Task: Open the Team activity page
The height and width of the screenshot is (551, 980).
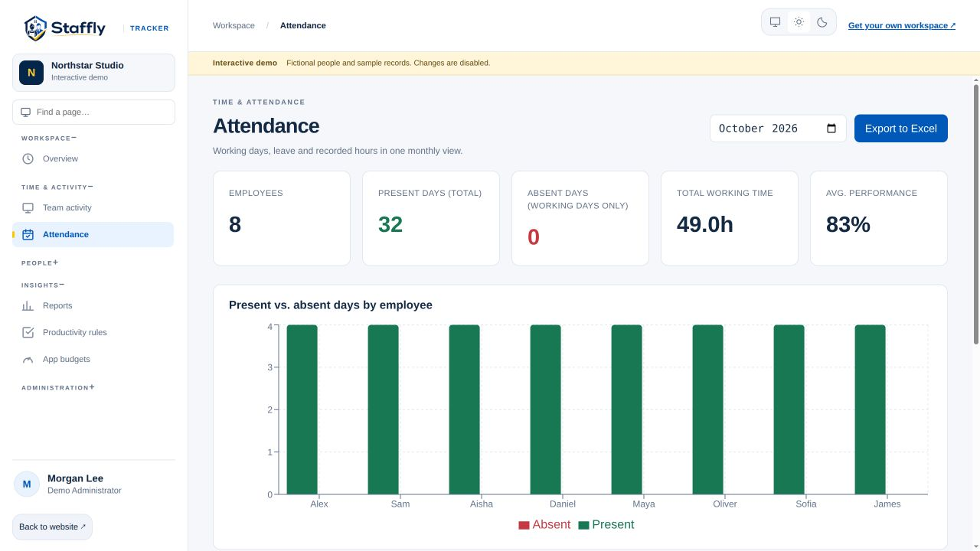Action: [x=93, y=207]
